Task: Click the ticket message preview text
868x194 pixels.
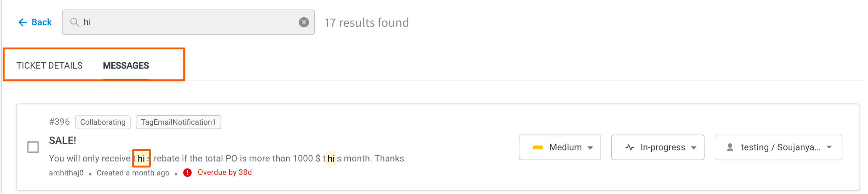Action: (226, 159)
